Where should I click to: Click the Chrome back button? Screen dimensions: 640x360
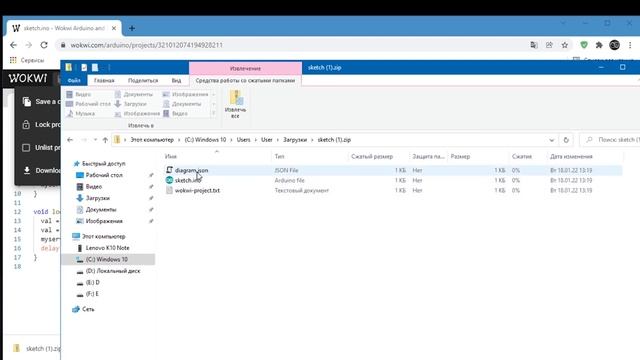[x=13, y=45]
